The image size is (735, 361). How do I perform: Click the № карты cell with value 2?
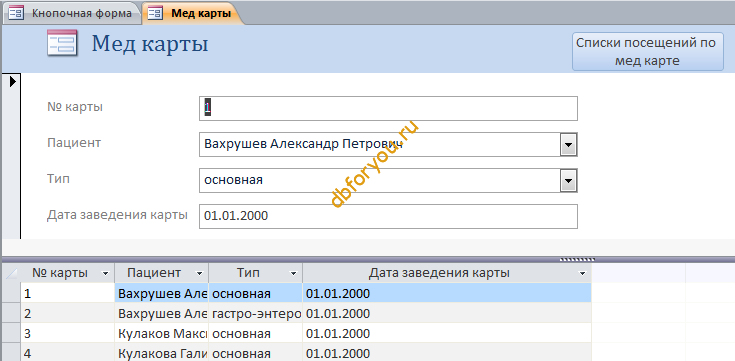68,313
